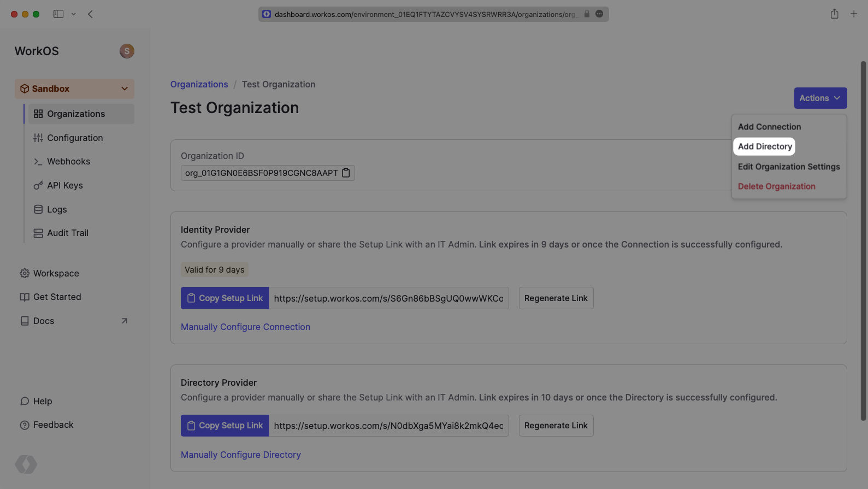This screenshot has width=868, height=489.
Task: Open the sidebar tab group chevron
Action: tap(73, 14)
